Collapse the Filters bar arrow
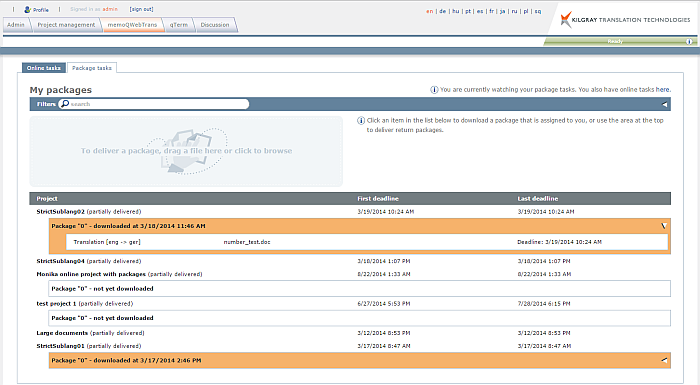 click(x=664, y=104)
